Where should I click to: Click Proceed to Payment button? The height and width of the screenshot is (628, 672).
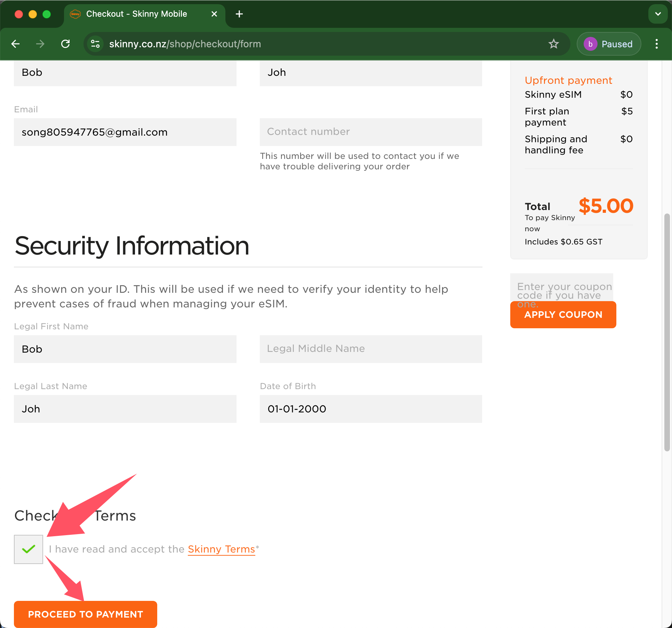(86, 614)
